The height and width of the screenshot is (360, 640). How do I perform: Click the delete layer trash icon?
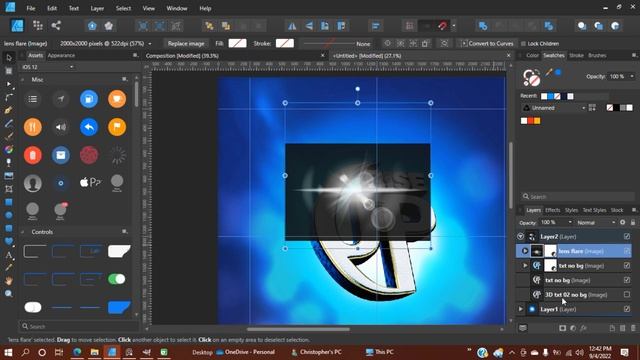pos(633,328)
